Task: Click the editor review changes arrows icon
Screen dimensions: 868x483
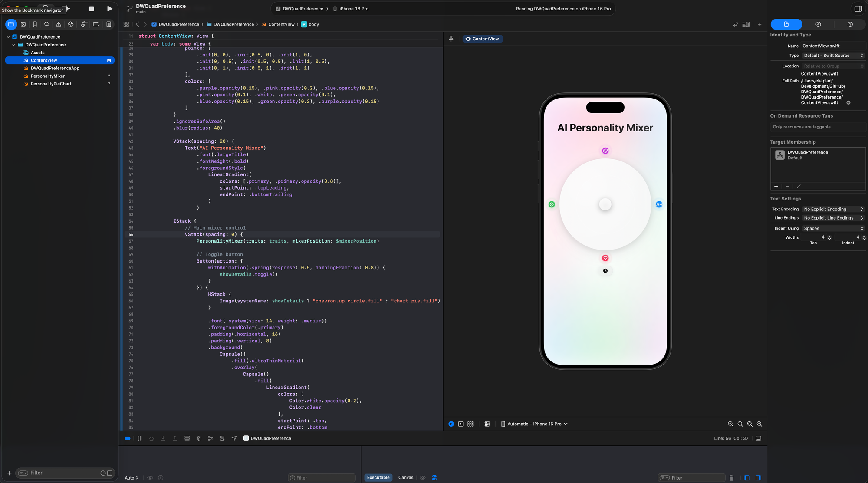Action: point(736,24)
